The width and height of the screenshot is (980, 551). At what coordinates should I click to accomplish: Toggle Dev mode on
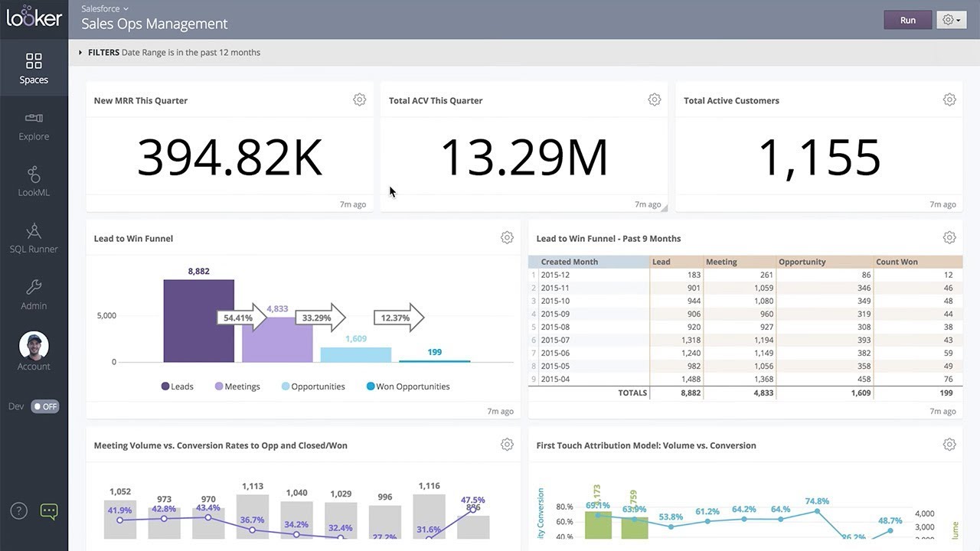coord(44,406)
